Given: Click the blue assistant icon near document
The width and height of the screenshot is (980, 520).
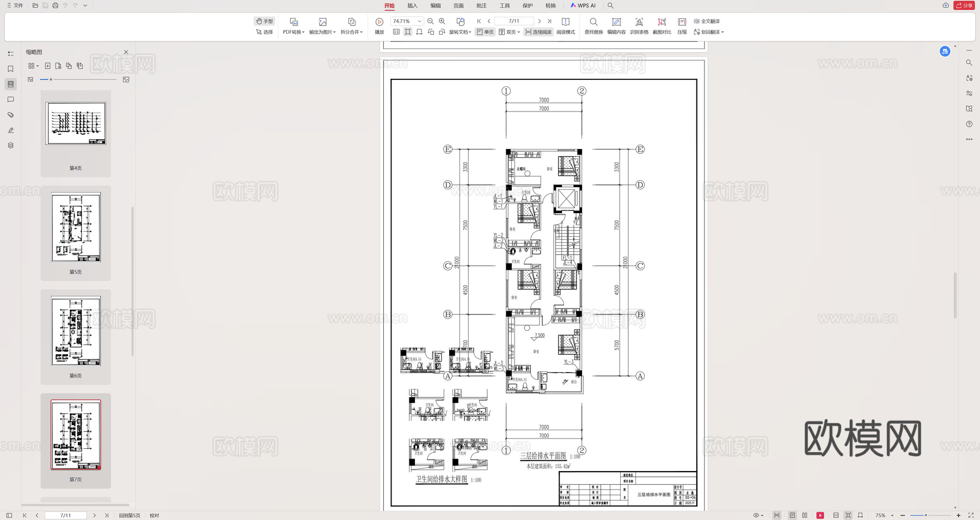Looking at the screenshot, I should click(945, 51).
